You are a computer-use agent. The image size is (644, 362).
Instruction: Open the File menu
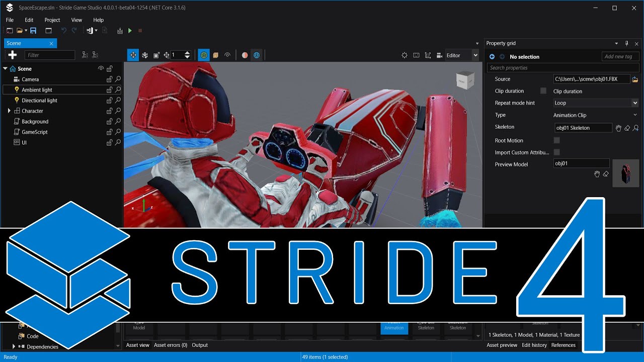click(10, 20)
